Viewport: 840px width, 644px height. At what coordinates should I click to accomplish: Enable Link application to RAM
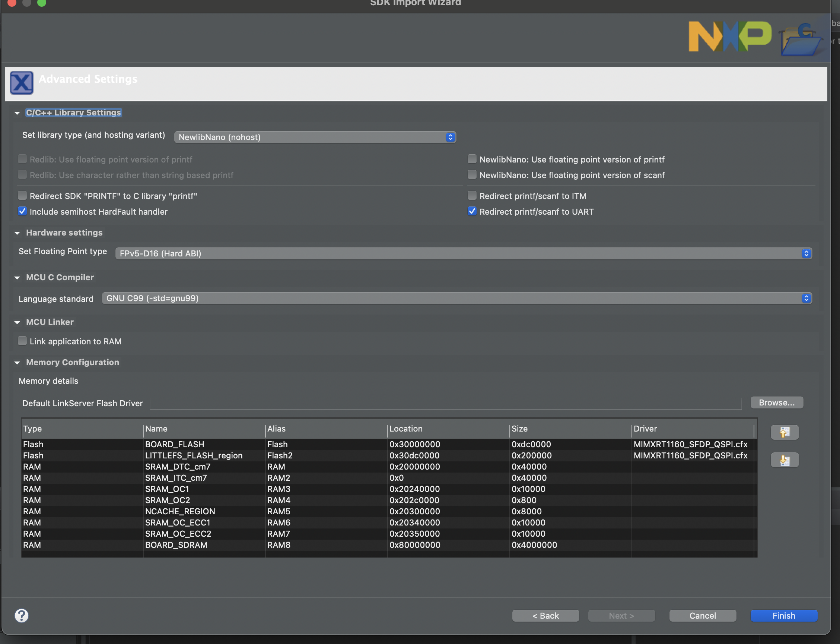click(x=22, y=340)
